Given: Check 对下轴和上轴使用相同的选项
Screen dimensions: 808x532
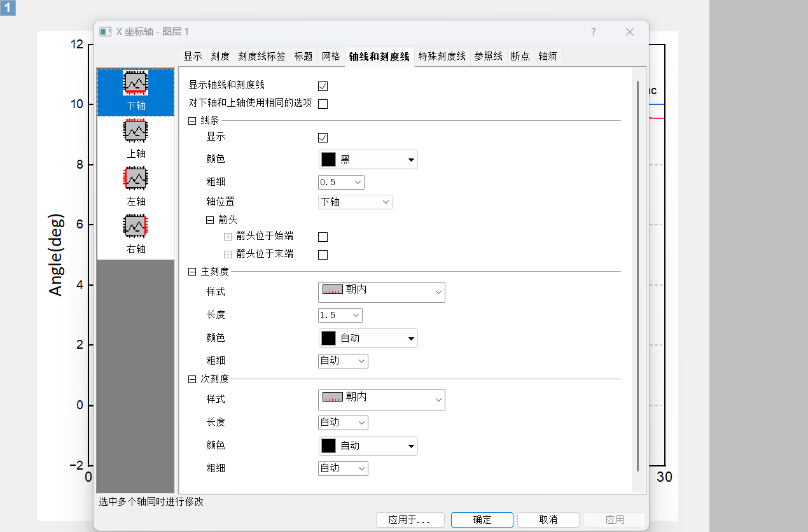Looking at the screenshot, I should 323,104.
